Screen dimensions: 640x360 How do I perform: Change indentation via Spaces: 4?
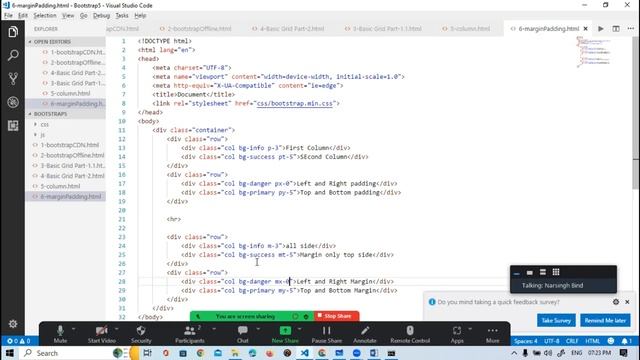pyautogui.click(x=526, y=341)
